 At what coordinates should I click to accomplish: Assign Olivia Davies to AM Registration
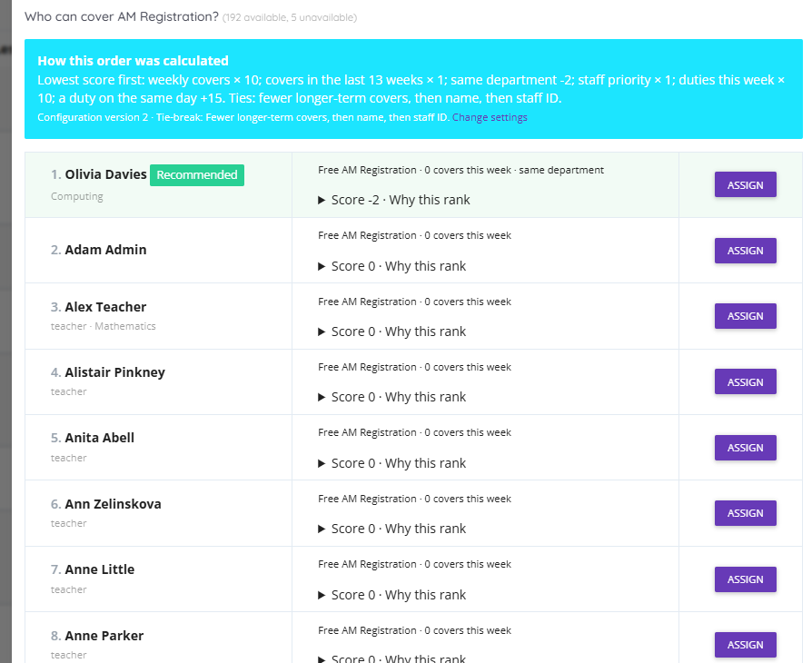(x=745, y=184)
